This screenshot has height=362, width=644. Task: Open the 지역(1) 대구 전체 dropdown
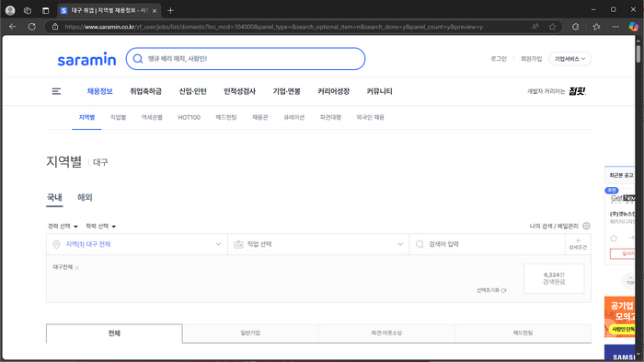[137, 244]
